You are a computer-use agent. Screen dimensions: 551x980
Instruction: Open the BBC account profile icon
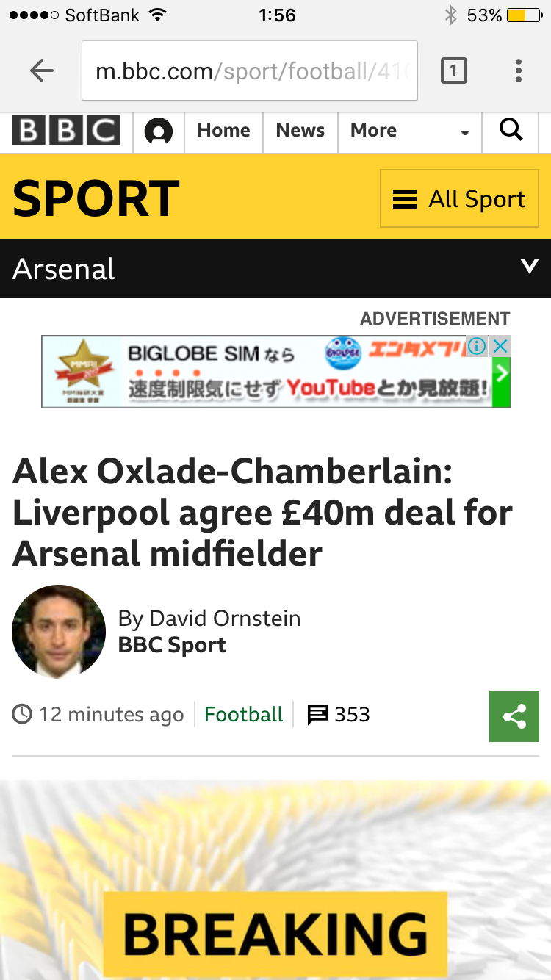pyautogui.click(x=159, y=131)
